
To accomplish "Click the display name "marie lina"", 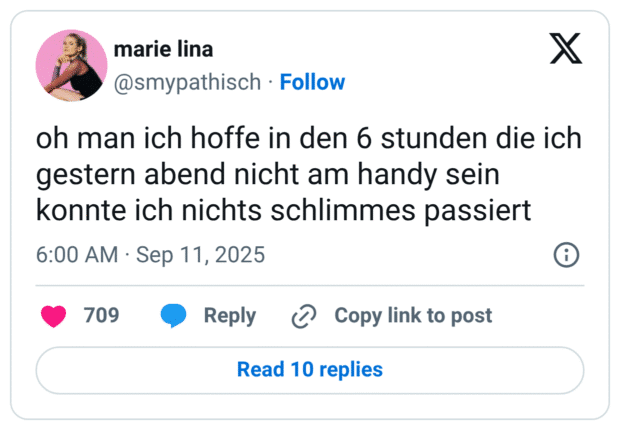I will (x=163, y=50).
